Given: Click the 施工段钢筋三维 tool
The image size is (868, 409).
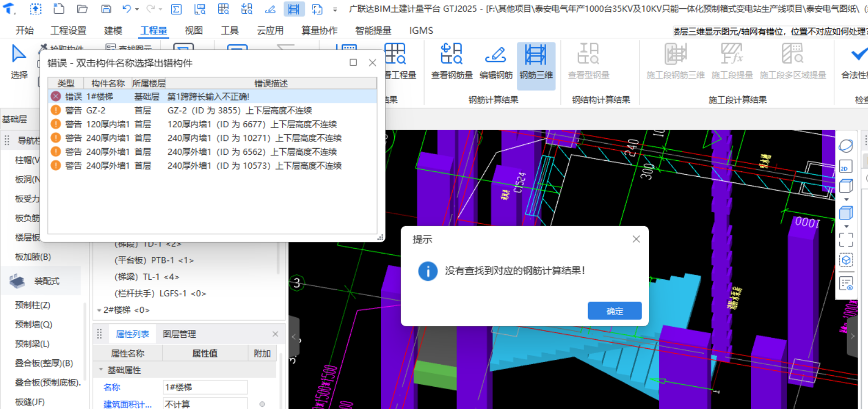Looking at the screenshot, I should 675,62.
